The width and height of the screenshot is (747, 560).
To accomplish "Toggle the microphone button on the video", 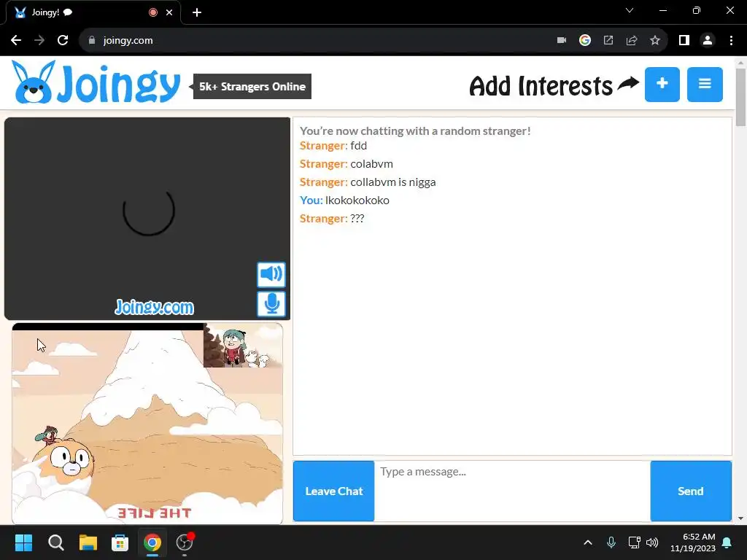I will pos(271,304).
